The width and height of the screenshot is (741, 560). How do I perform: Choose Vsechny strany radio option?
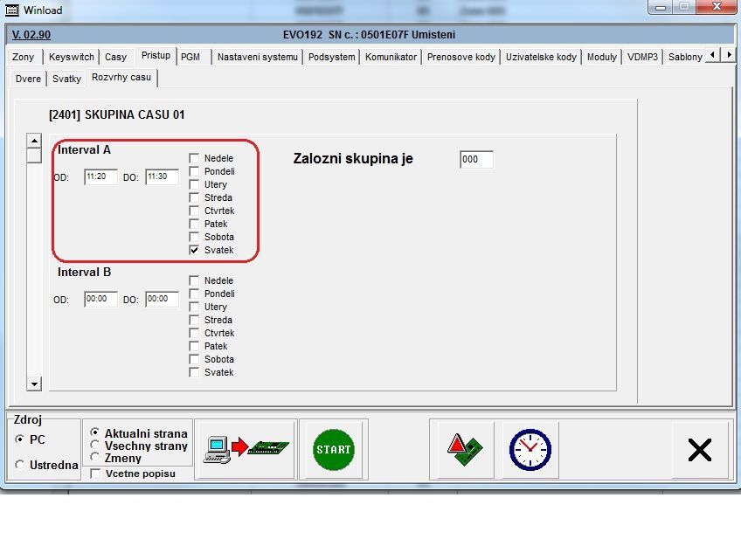pyautogui.click(x=95, y=446)
